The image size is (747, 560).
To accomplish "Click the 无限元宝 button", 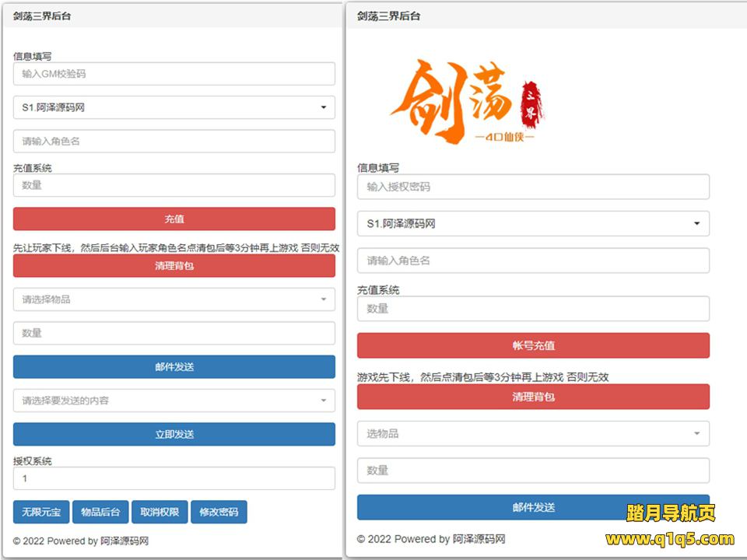I will pyautogui.click(x=40, y=512).
